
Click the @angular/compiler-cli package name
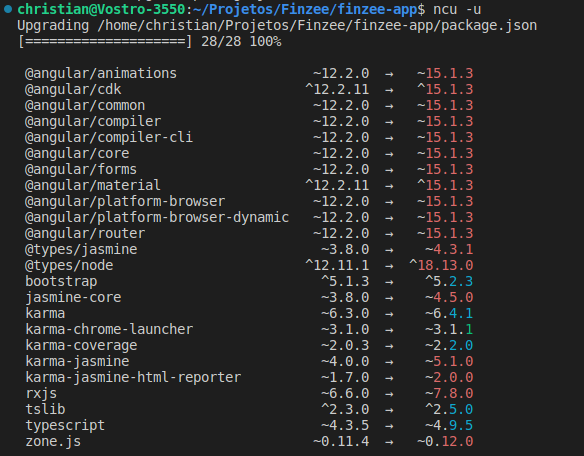[x=109, y=137]
